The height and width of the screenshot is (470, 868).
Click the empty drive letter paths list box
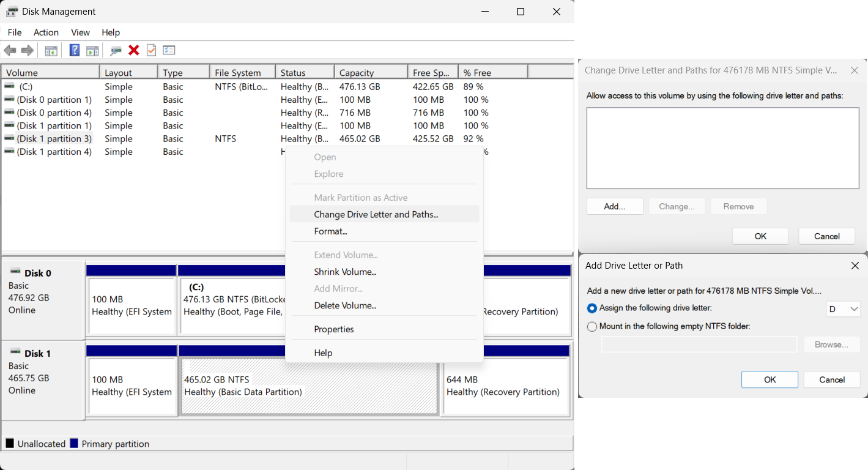722,148
